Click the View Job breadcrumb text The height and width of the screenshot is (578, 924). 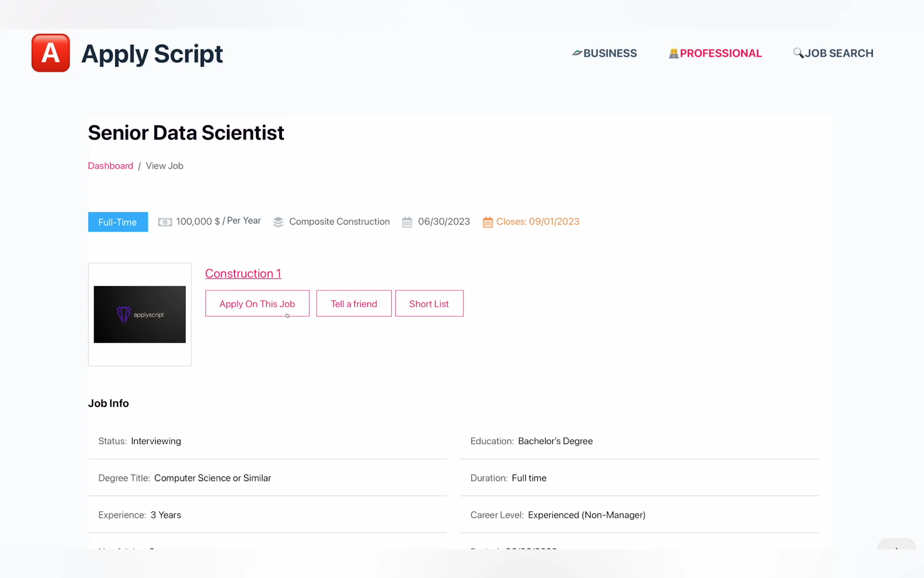tap(164, 166)
